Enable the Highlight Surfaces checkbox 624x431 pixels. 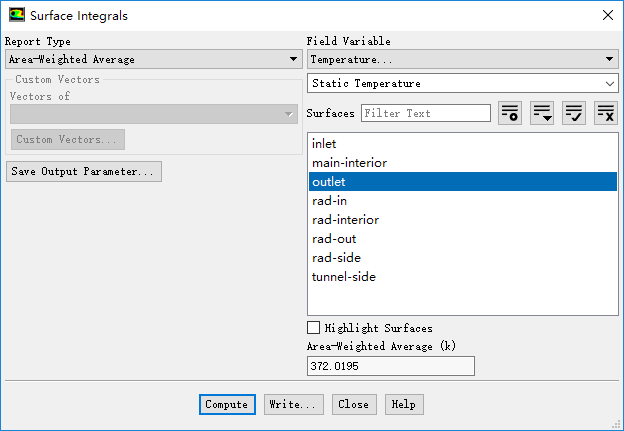314,328
